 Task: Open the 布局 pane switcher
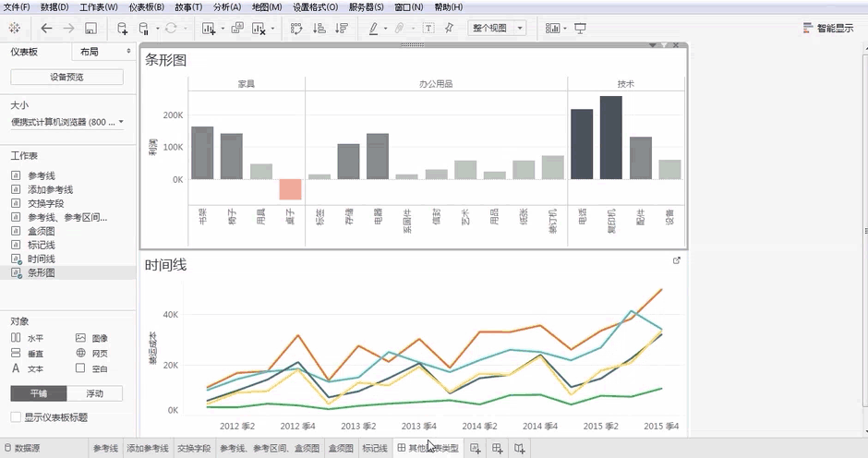[x=103, y=53]
